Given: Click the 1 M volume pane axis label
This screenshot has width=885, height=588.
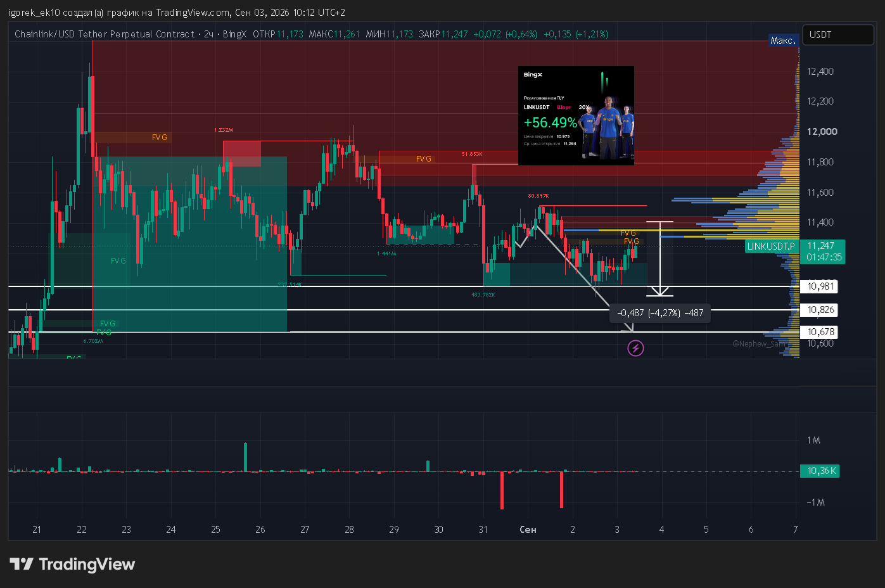Looking at the screenshot, I should pyautogui.click(x=813, y=440).
